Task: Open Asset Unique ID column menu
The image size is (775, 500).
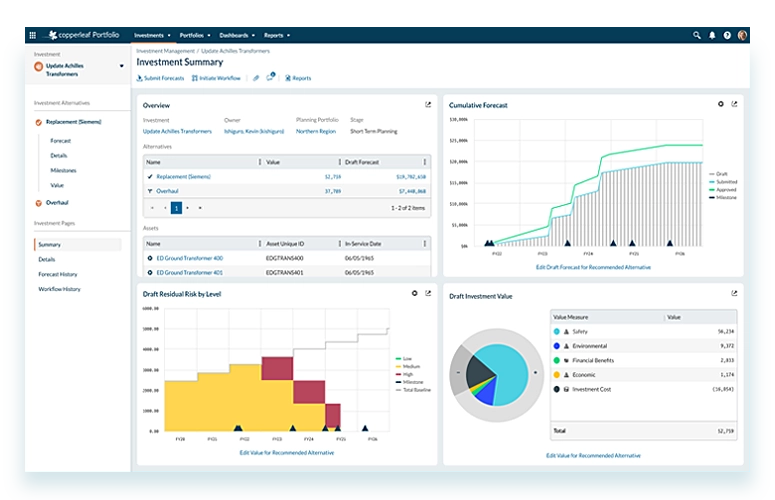Action: 340,244
